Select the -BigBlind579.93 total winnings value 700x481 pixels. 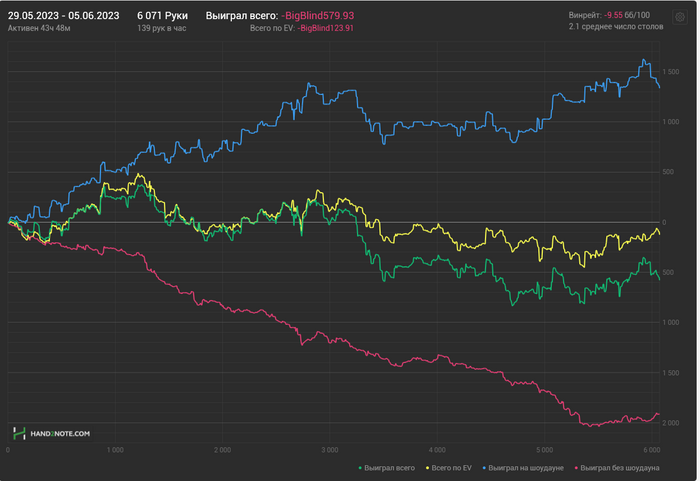coord(318,16)
